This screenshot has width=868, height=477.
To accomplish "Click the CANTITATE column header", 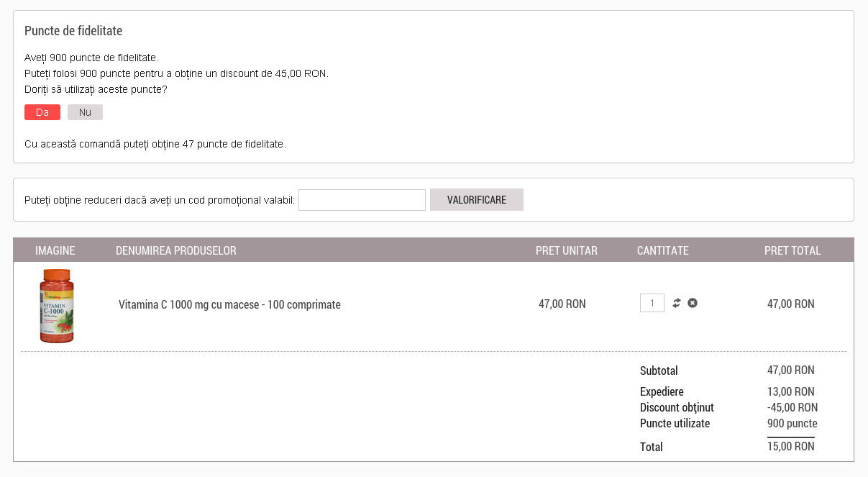I will [x=663, y=250].
